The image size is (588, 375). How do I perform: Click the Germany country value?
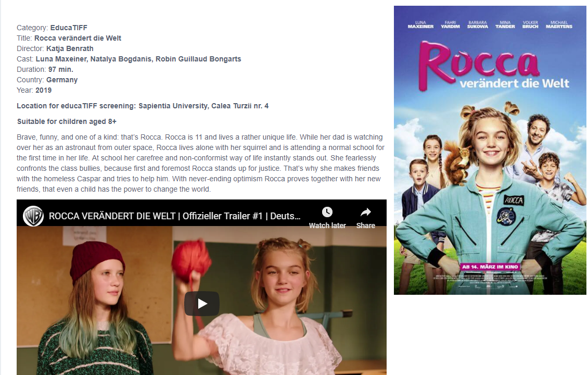tap(62, 80)
